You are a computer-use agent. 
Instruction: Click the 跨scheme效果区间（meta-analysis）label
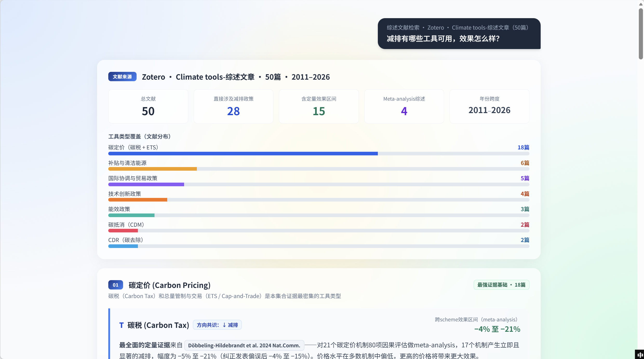click(477, 320)
